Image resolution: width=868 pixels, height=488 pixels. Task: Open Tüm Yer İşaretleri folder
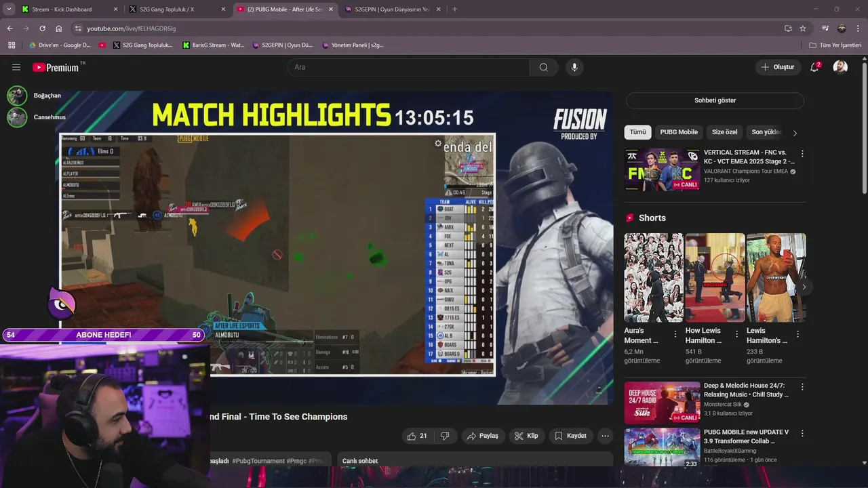click(x=835, y=45)
